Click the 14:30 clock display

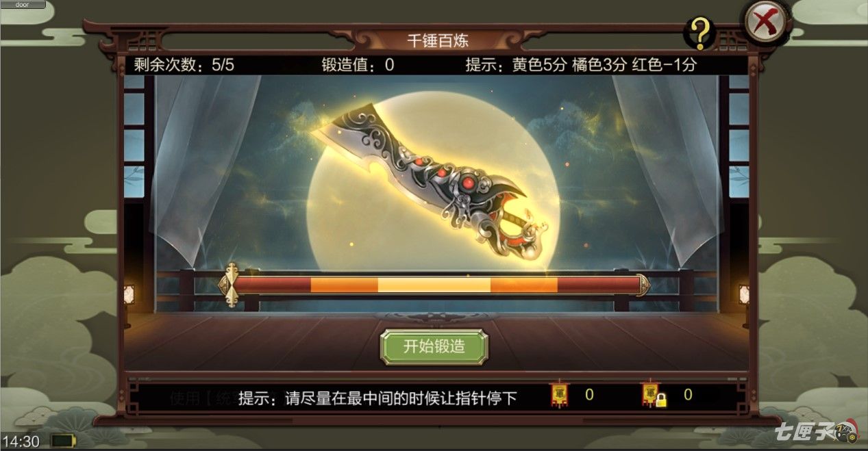pos(21,441)
